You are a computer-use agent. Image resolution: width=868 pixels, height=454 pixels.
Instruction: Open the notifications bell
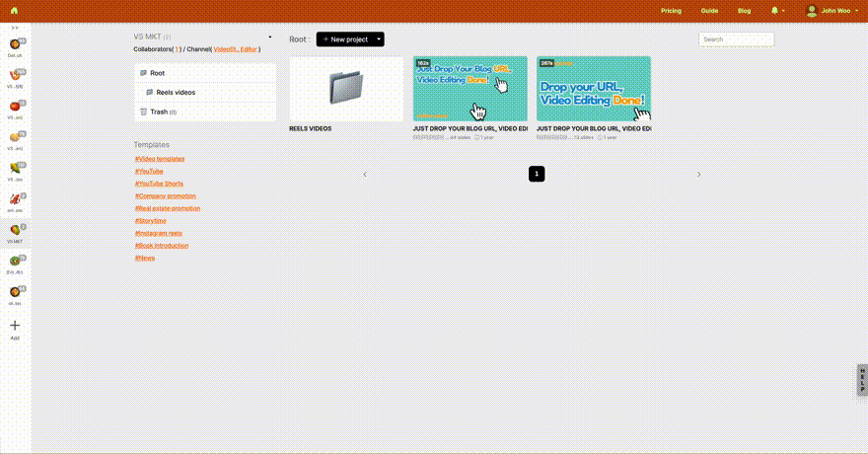774,11
